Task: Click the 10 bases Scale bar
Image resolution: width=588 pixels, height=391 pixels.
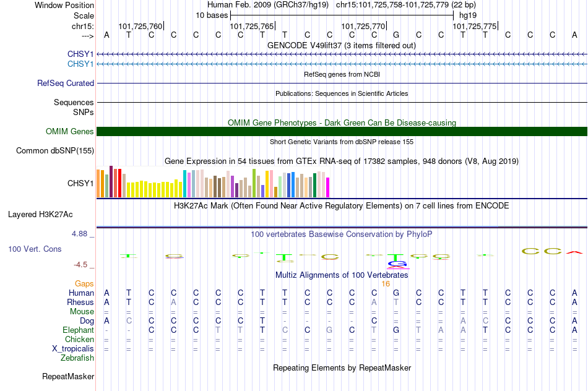Action: coord(342,15)
